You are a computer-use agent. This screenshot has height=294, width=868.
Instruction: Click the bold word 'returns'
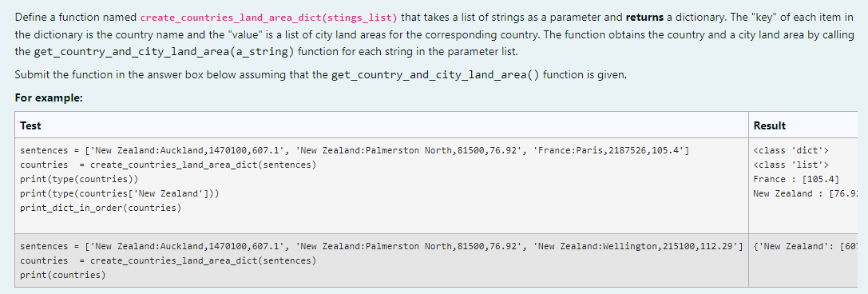[644, 18]
